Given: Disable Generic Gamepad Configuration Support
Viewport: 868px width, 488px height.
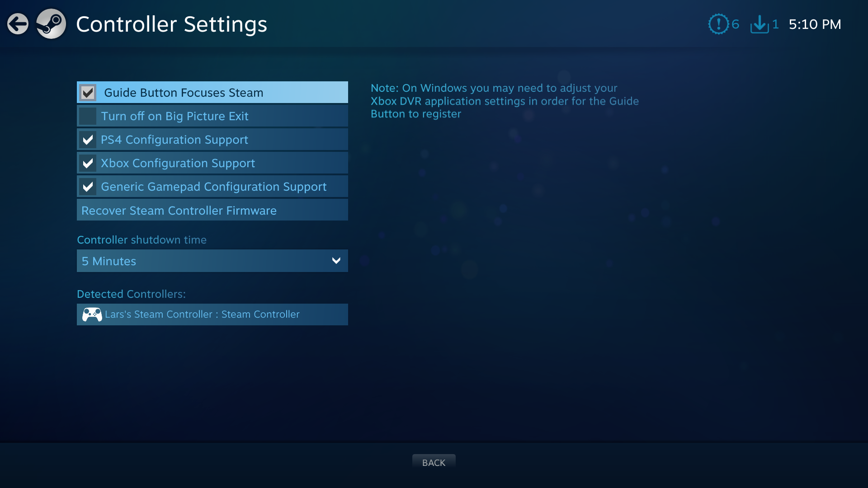Looking at the screenshot, I should (x=88, y=187).
